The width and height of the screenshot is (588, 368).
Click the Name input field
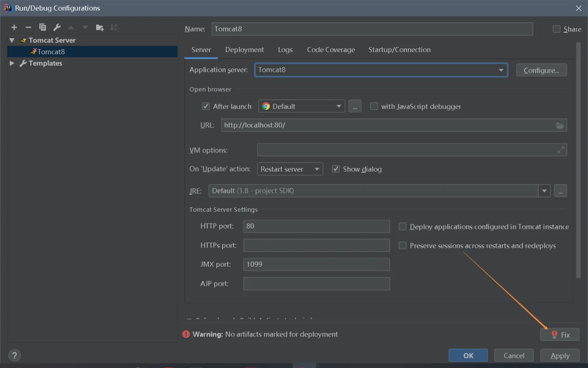tap(372, 29)
